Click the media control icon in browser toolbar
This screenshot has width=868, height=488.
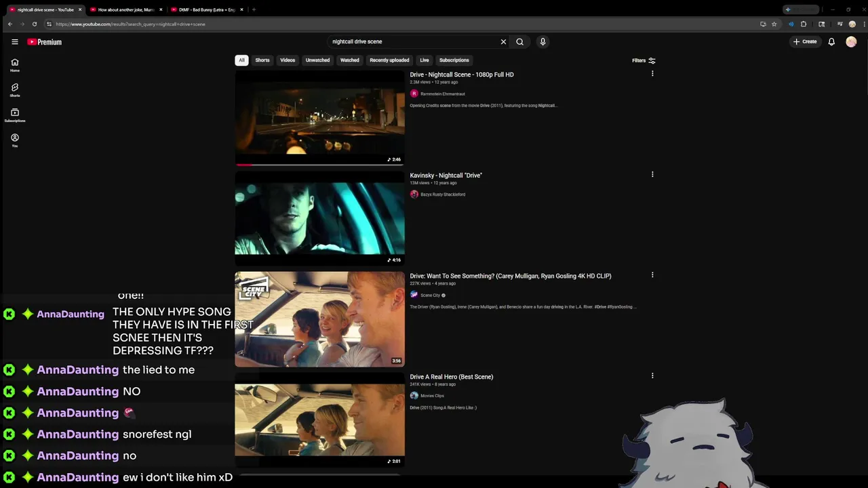(840, 24)
